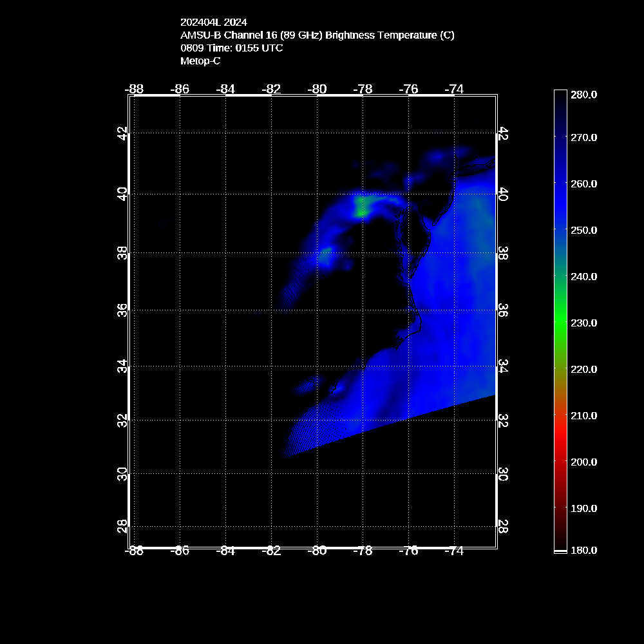Click the 280.0 label on the colorbar
Screen dimensions: 644x644
[584, 94]
